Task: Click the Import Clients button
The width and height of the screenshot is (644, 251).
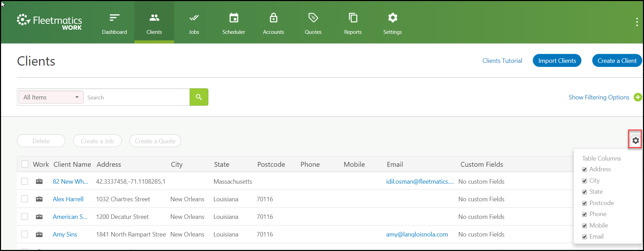Action: coord(557,61)
